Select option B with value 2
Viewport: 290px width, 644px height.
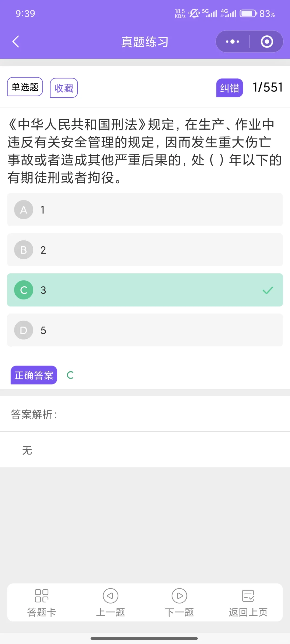(x=145, y=250)
